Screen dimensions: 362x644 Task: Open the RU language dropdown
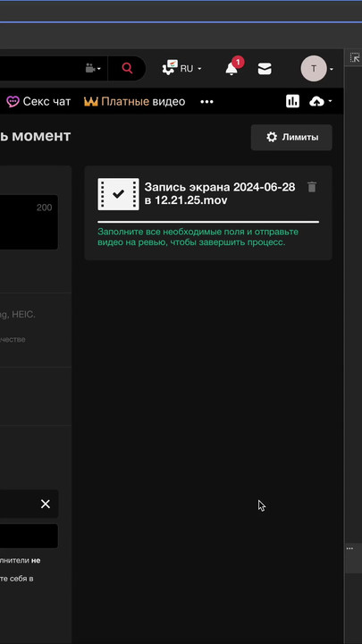181,68
